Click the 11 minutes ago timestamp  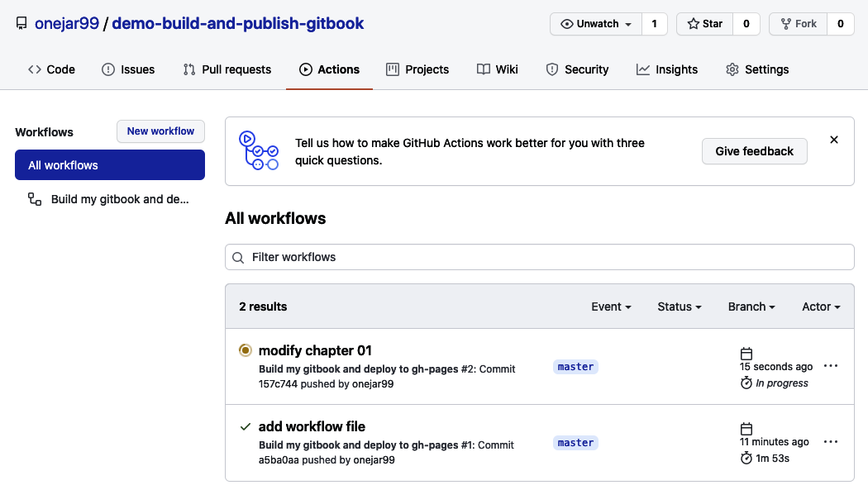(774, 442)
